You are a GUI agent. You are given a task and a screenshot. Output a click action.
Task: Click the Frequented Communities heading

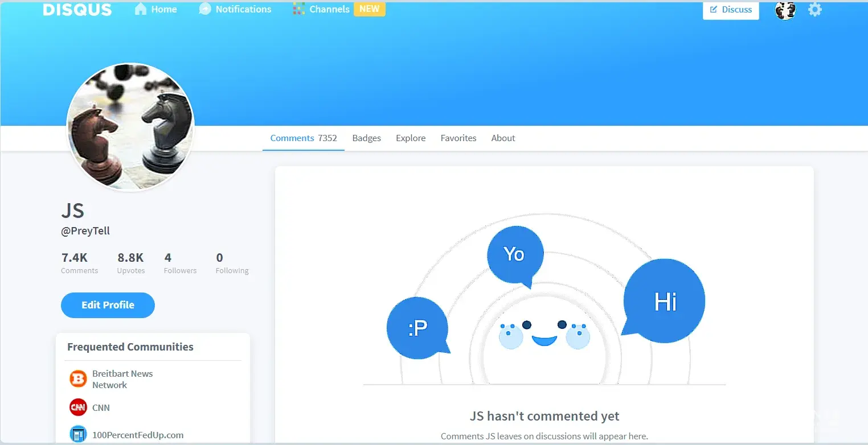[x=130, y=347]
